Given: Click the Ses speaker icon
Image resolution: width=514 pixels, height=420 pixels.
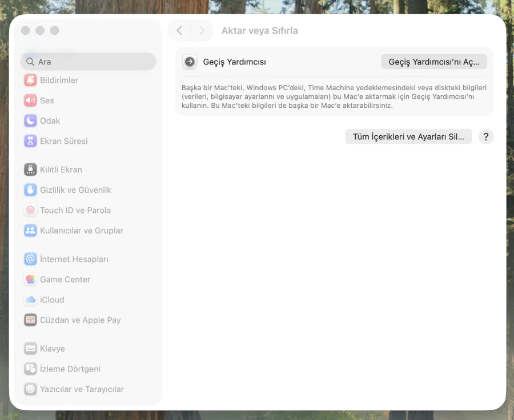Looking at the screenshot, I should [x=30, y=100].
